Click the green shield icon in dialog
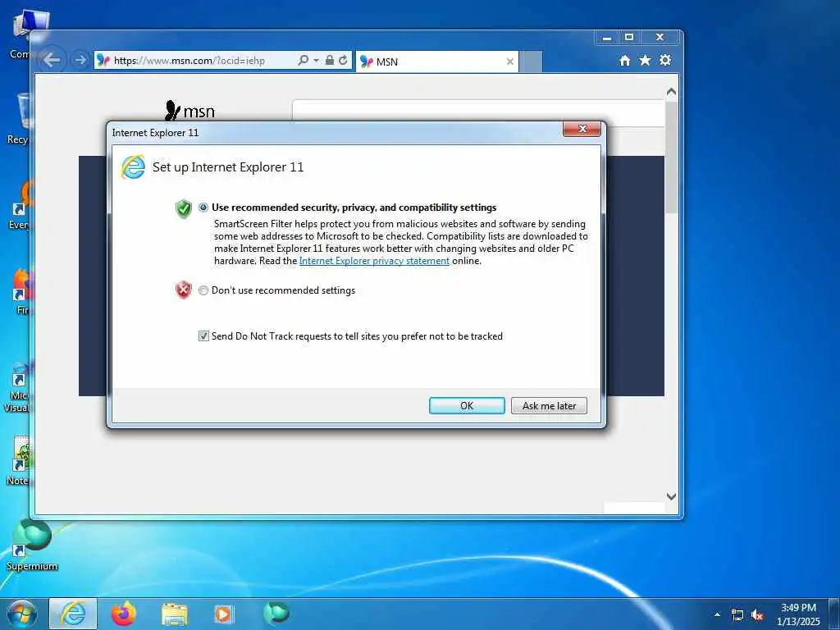 pyautogui.click(x=183, y=208)
